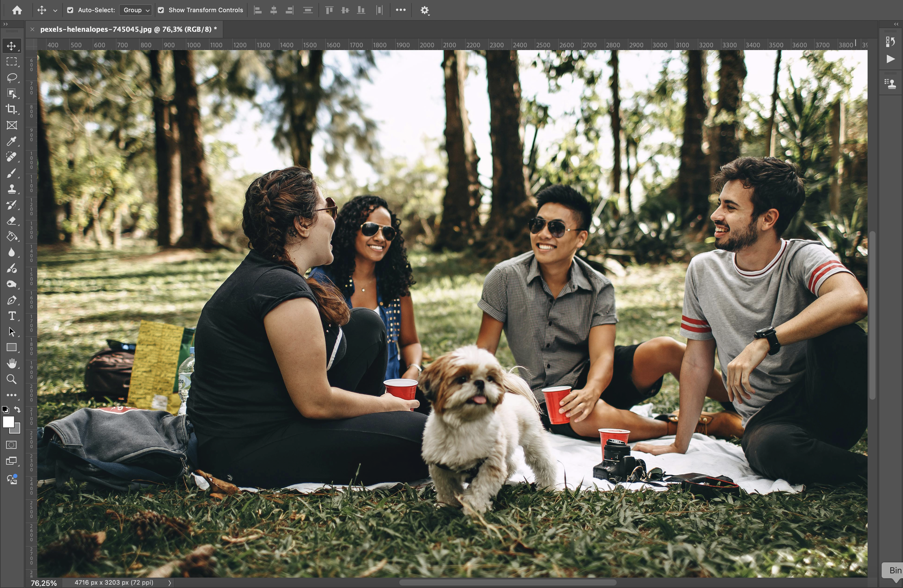This screenshot has width=903, height=588.
Task: Select the Brush tool
Action: click(11, 173)
